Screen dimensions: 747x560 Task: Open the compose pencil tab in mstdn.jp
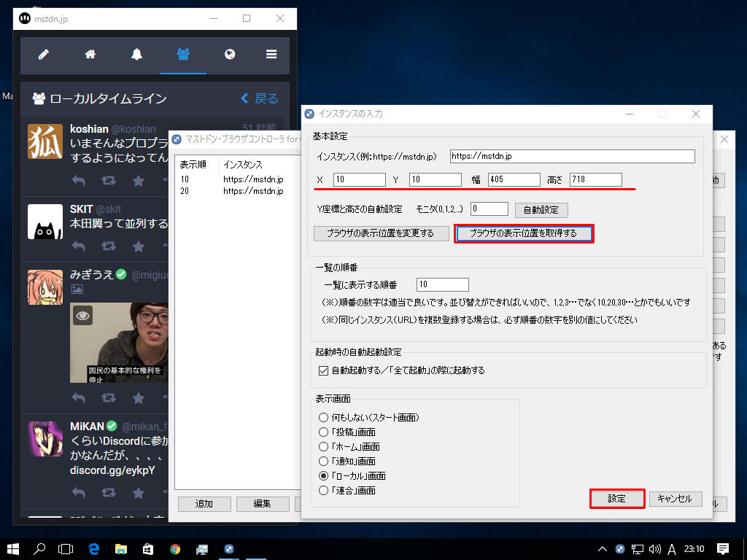click(43, 54)
